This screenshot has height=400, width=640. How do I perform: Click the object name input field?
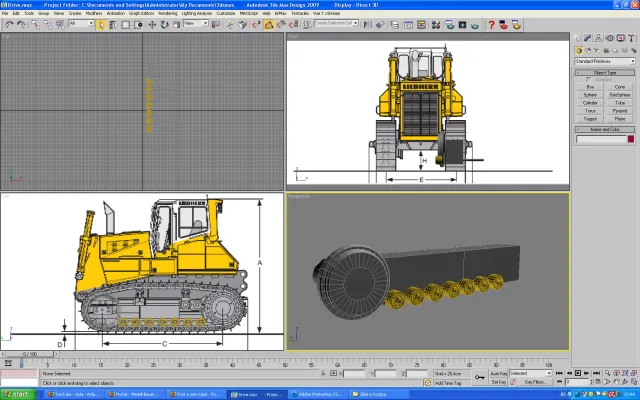click(601, 139)
